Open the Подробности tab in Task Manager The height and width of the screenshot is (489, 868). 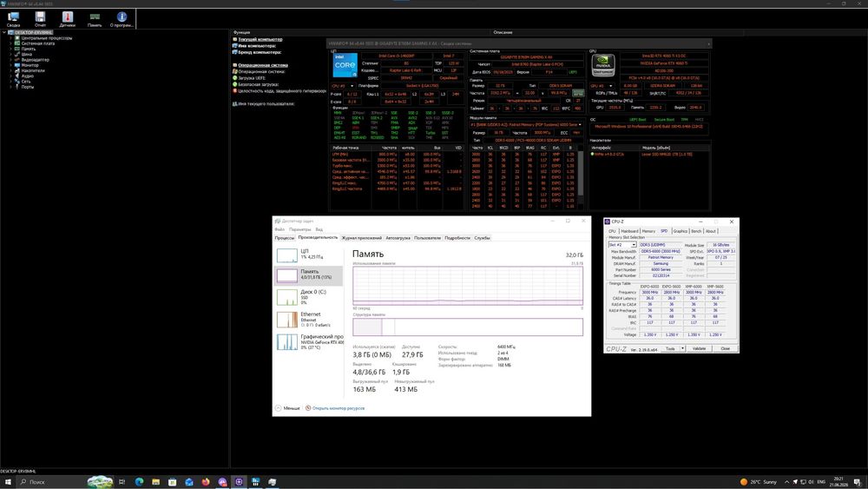457,238
